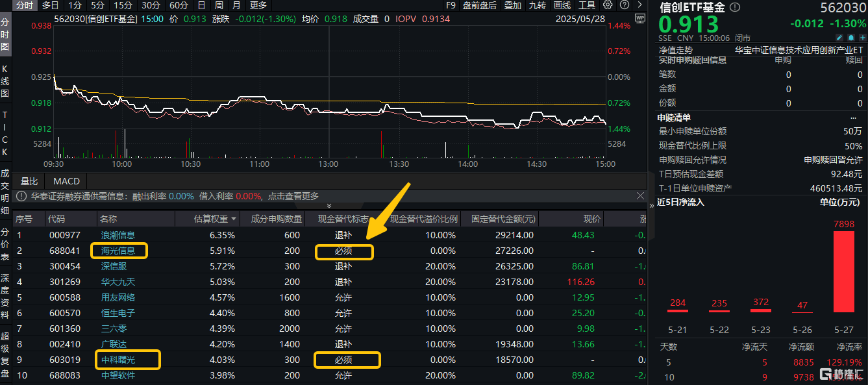Select the 海光信息 stock name
868x385 pixels.
(118, 251)
